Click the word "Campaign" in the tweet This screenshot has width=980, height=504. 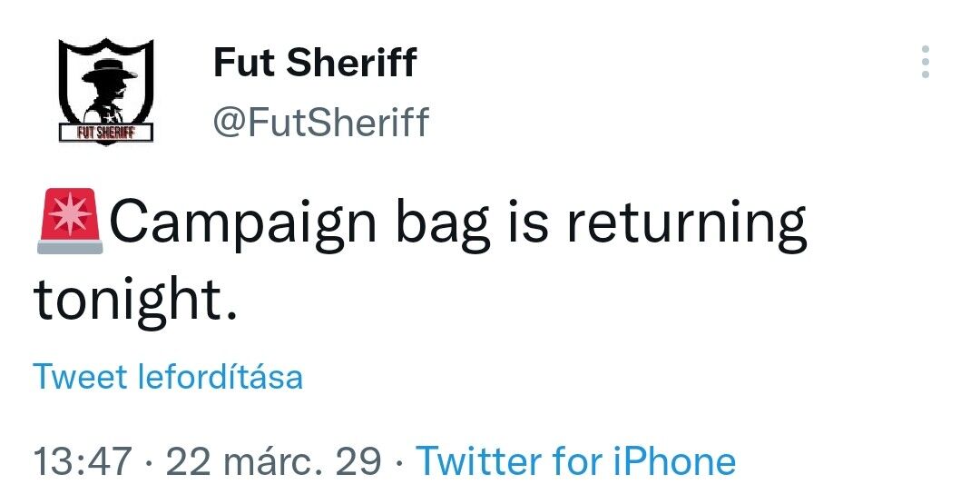point(242,224)
